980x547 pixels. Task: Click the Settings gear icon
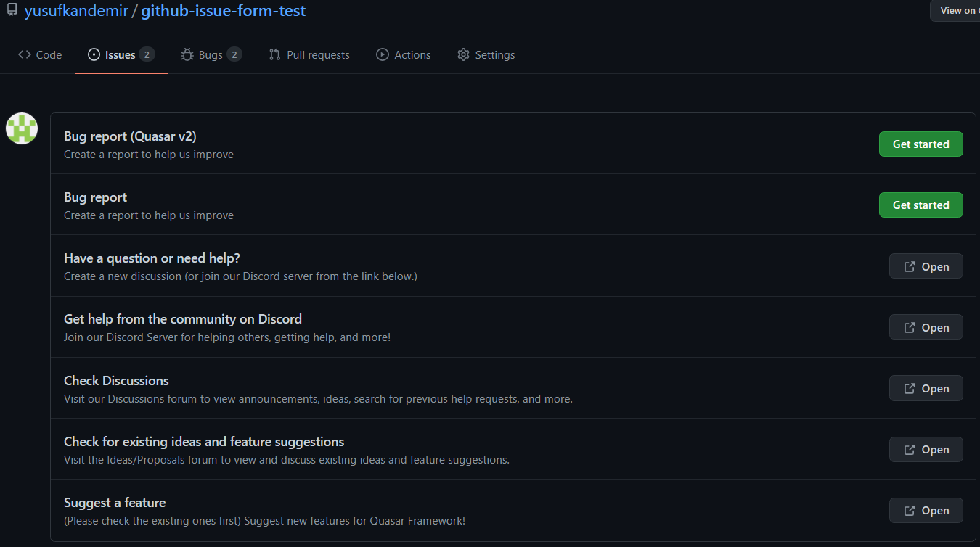[463, 55]
